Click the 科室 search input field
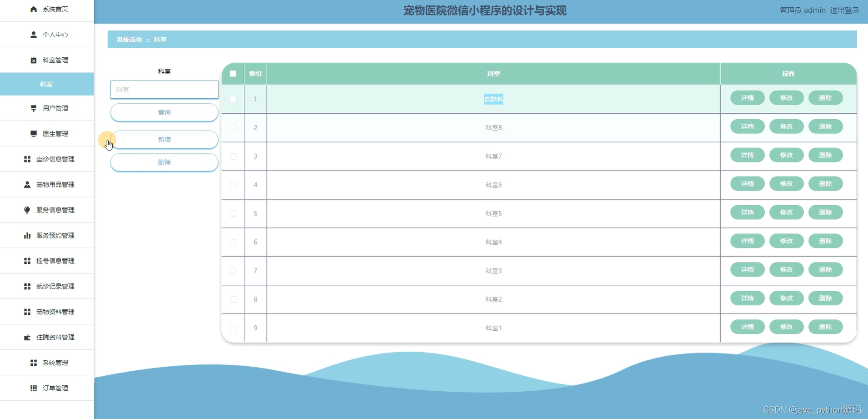Screen dimensions: 868x419 (164, 90)
